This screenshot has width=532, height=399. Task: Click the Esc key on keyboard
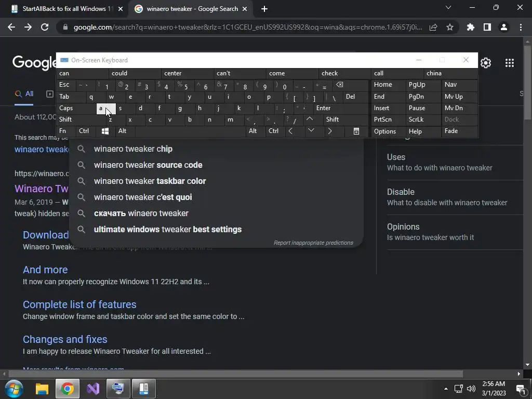pyautogui.click(x=66, y=85)
